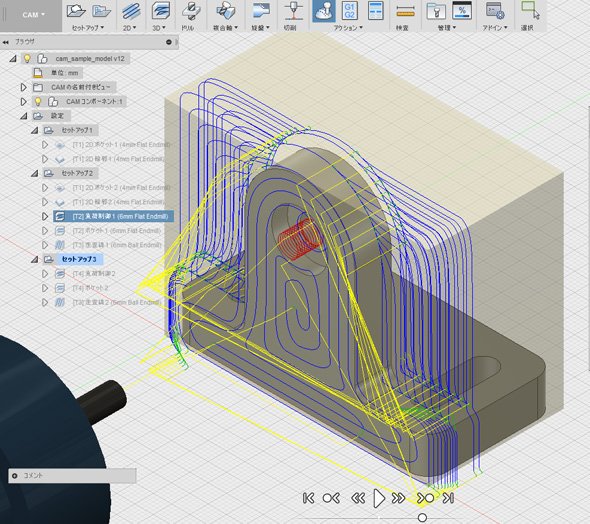
Task: Expand the CAMの名前付きビュー folder
Action: pos(23,87)
